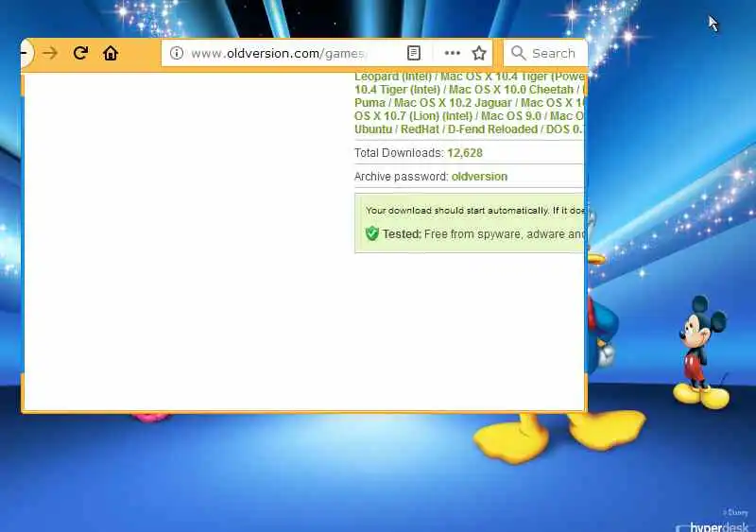
Task: Click the 'Total Downloads:' label
Action: (399, 153)
